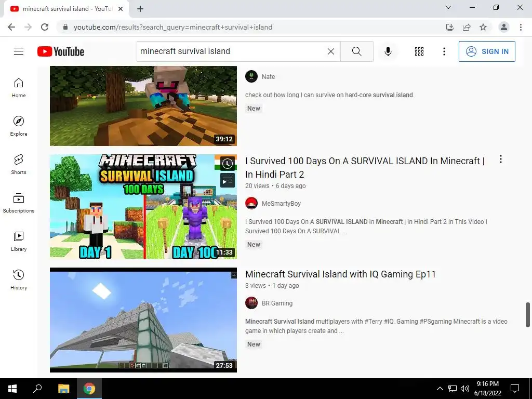Screen dimensions: 532x399
Task: Go back with the browser back arrow
Action: coord(11,27)
